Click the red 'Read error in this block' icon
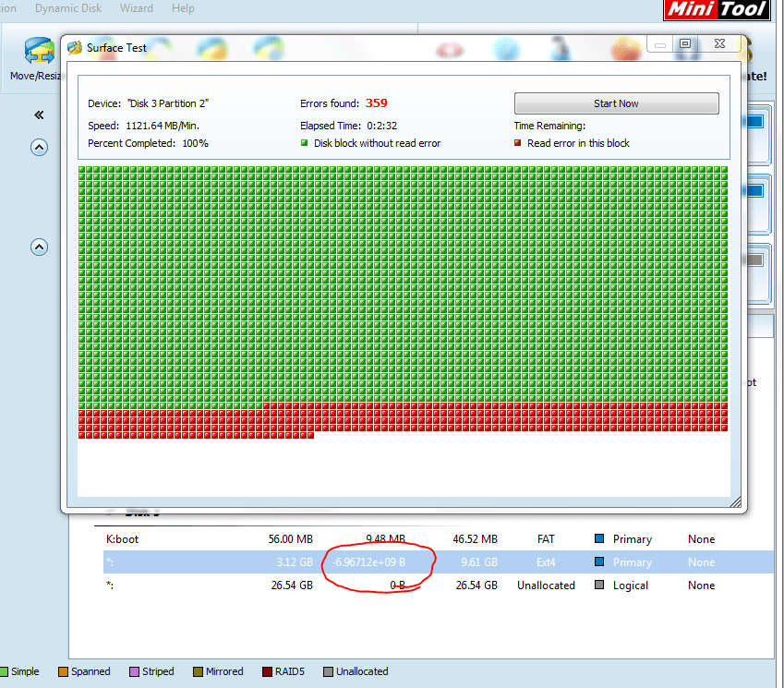 point(518,143)
